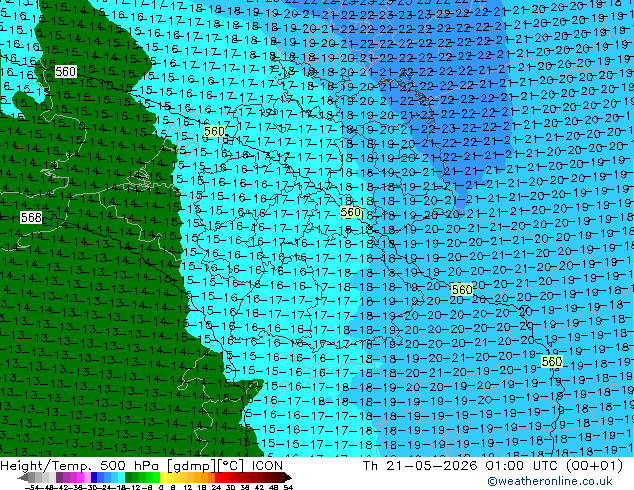Click the map title 'Height/Temp. 500 hPa'
This screenshot has width=634, height=490.
pos(82,465)
